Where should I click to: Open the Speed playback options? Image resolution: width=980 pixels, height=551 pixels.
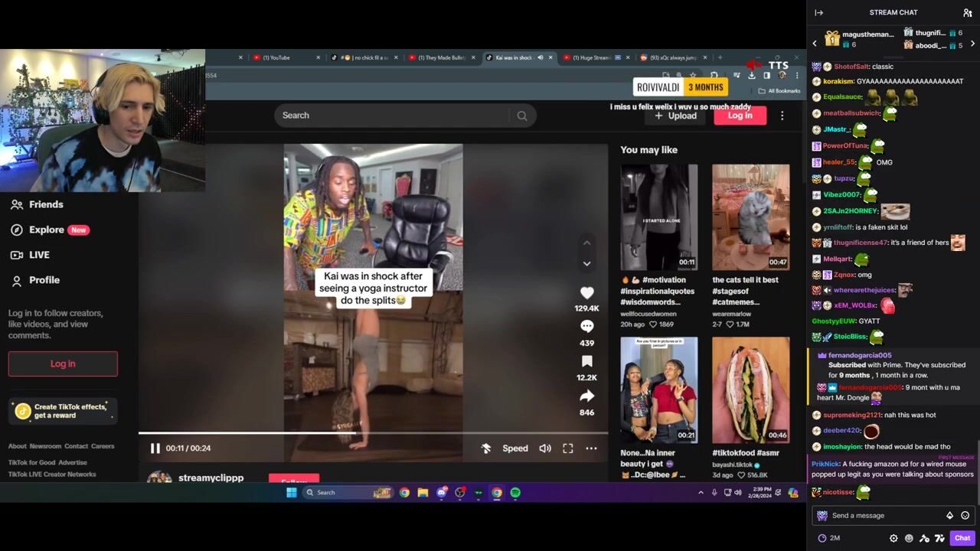coord(515,448)
